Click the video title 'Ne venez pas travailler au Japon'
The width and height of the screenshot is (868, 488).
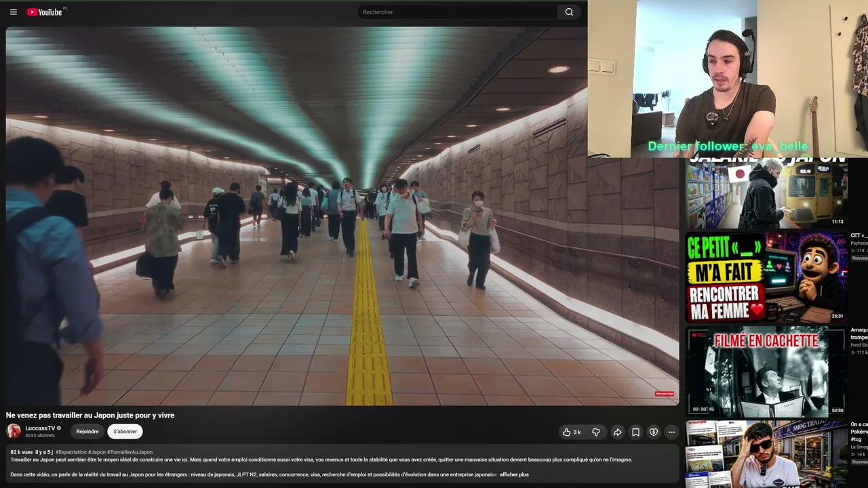click(90, 415)
